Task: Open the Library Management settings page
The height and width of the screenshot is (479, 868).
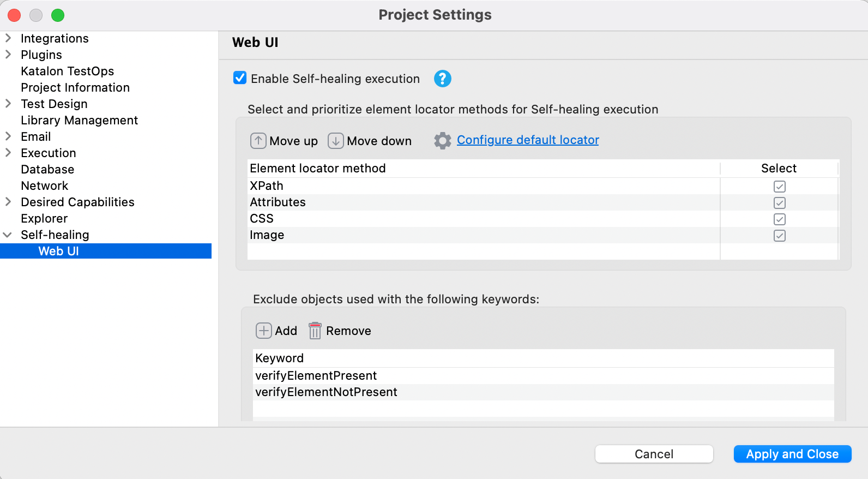Action: click(80, 120)
